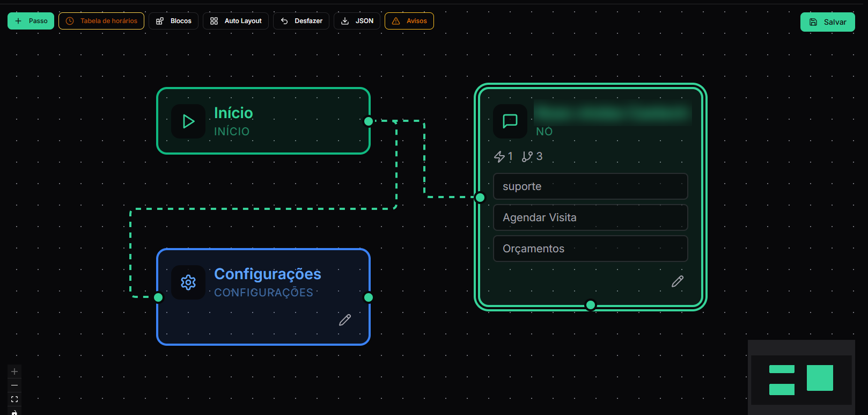Fit view with the fullscreen control
The height and width of the screenshot is (415, 868).
pos(14,399)
